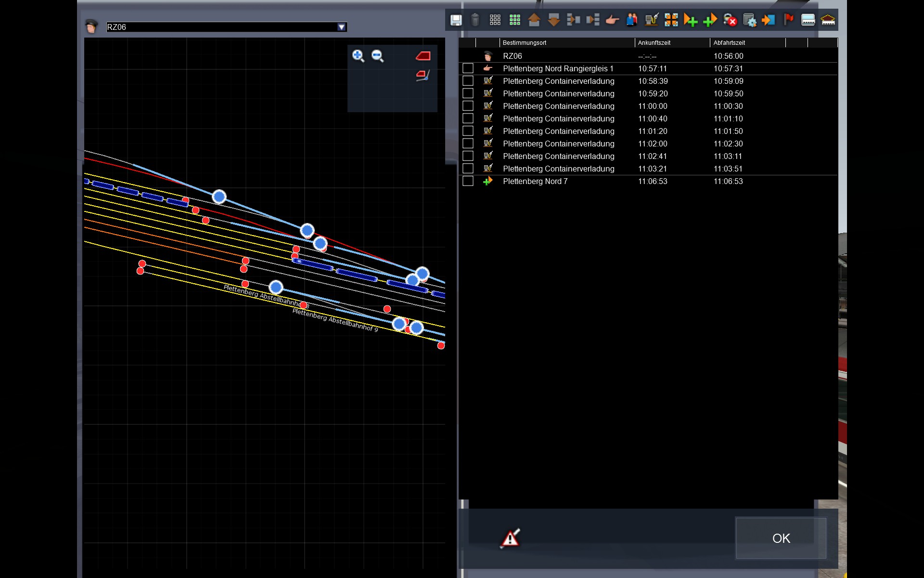Viewport: 924px width, 578px height.
Task: Click Plettenberg Abstellbahnhof 9 map label
Action: click(335, 320)
